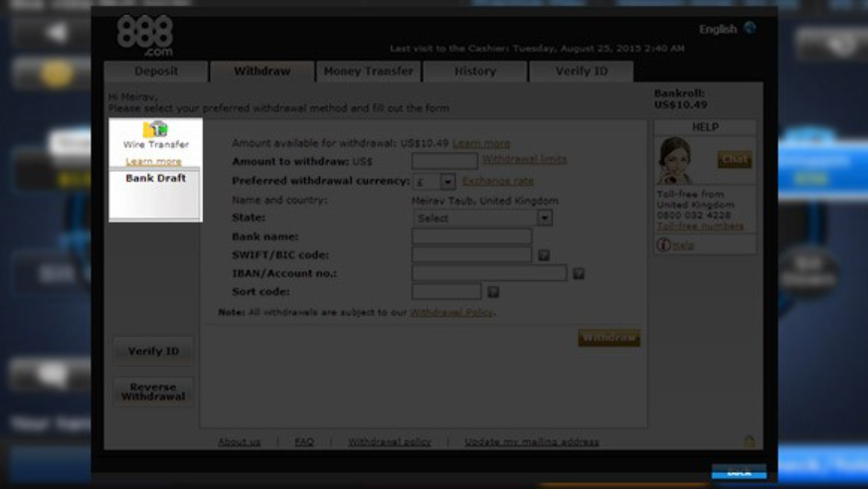Screen dimensions: 868x489
Task: Open the Withdrawal Policy link in the note
Action: pyautogui.click(x=451, y=312)
